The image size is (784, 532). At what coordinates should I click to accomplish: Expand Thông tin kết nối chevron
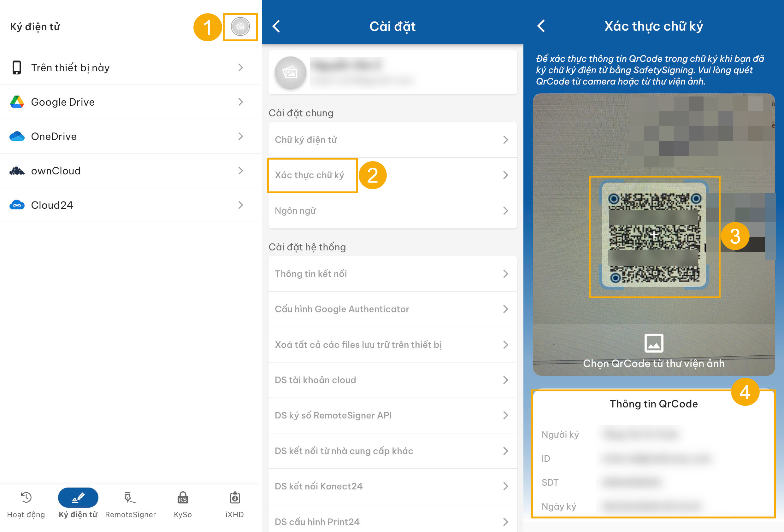click(x=505, y=274)
